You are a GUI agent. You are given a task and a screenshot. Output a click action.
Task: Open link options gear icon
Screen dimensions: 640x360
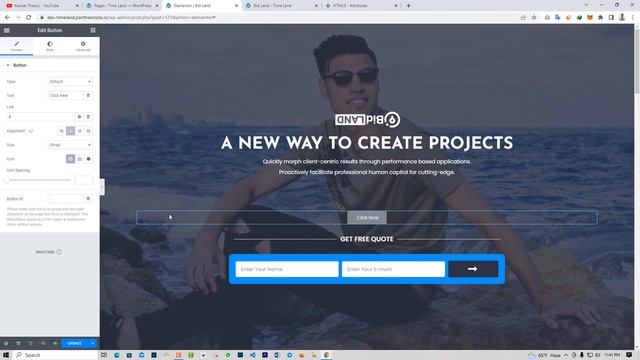pyautogui.click(x=79, y=117)
